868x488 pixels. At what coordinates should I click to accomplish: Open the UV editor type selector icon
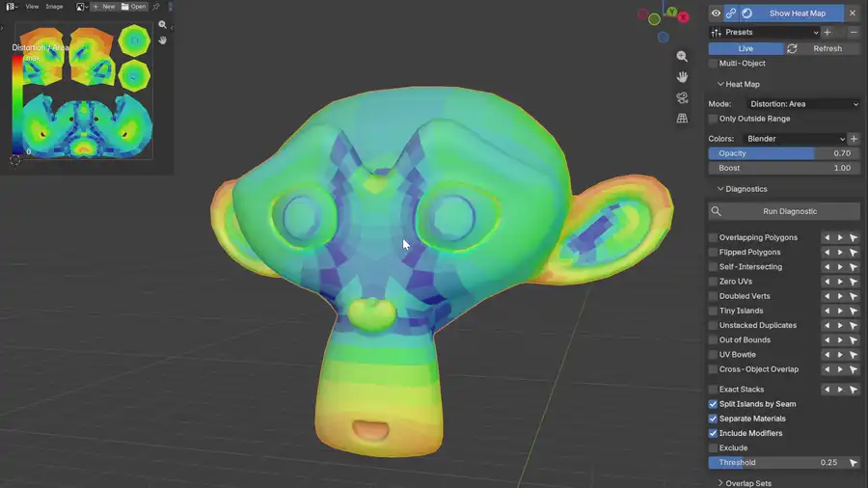click(11, 7)
